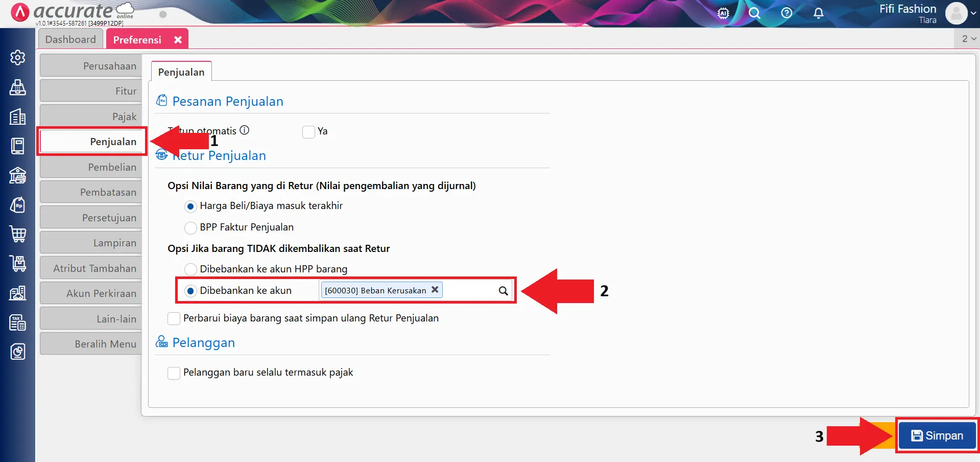The image size is (980, 462).
Task: Open the AI chip icon in header
Action: (723, 13)
